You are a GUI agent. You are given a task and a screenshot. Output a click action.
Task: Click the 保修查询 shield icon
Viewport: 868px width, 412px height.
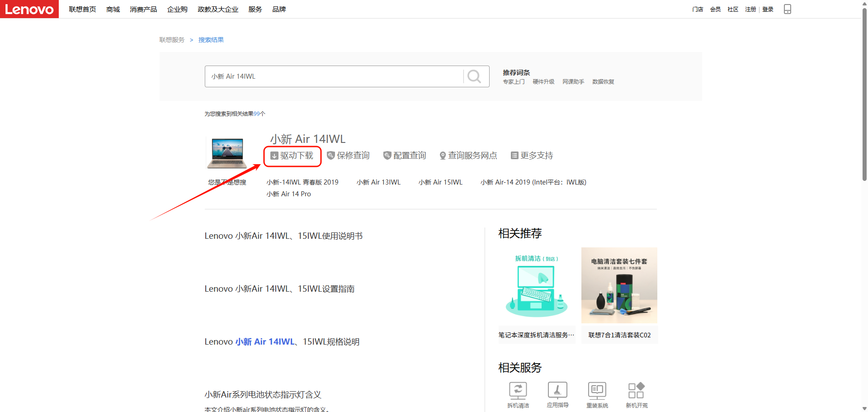pyautogui.click(x=331, y=156)
